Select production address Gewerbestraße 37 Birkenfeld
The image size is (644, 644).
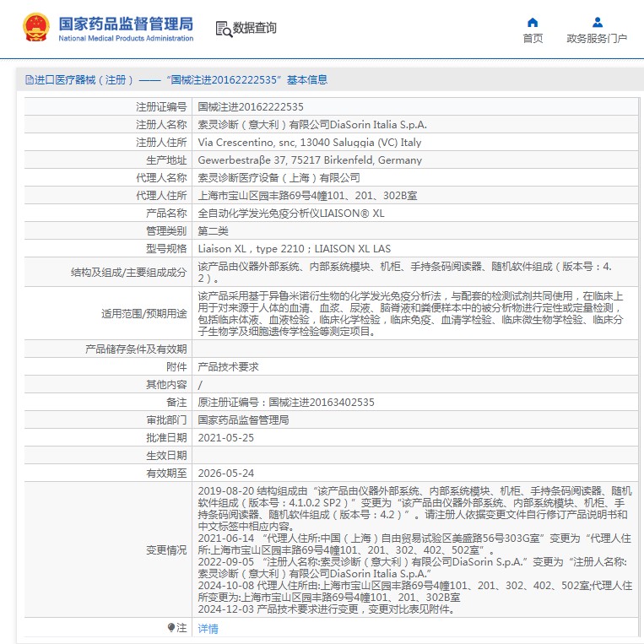tap(310, 160)
